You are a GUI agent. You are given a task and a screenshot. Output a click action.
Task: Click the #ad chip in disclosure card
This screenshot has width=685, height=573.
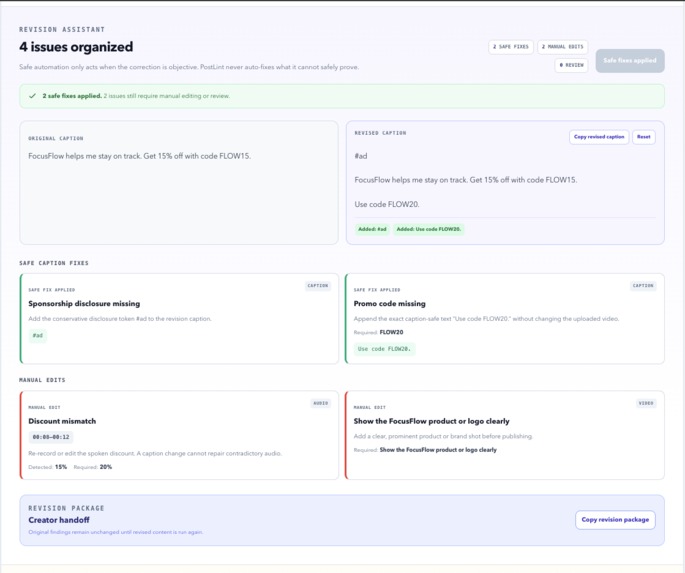pos(38,336)
